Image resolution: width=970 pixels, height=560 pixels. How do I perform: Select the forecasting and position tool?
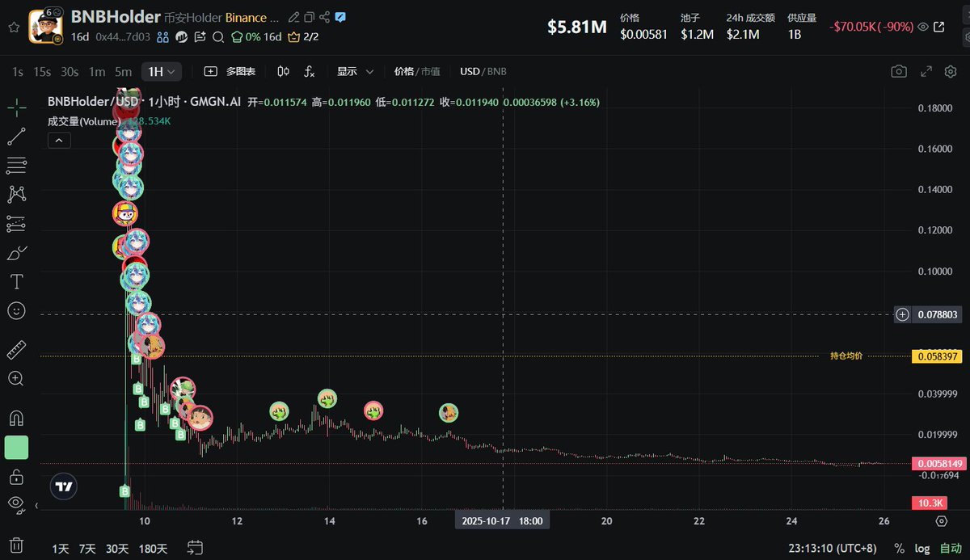point(16,224)
